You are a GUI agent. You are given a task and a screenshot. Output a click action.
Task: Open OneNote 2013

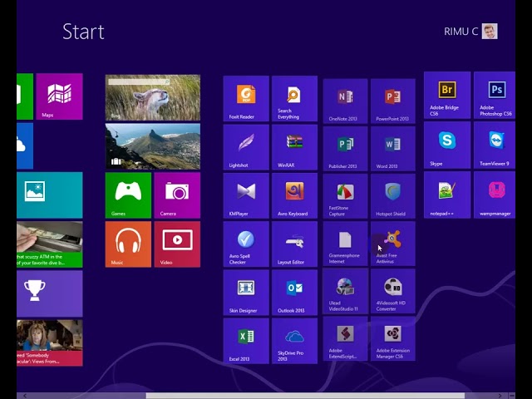click(346, 101)
